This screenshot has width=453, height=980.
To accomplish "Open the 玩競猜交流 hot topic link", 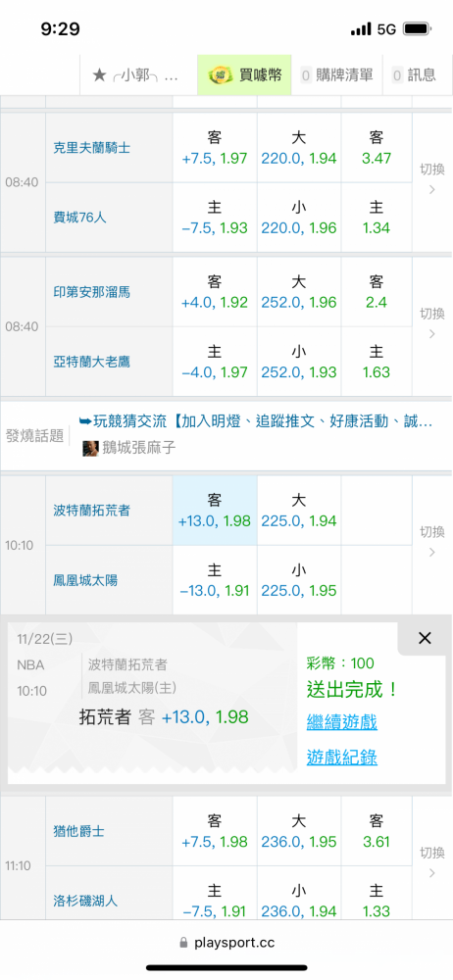I will point(256,421).
